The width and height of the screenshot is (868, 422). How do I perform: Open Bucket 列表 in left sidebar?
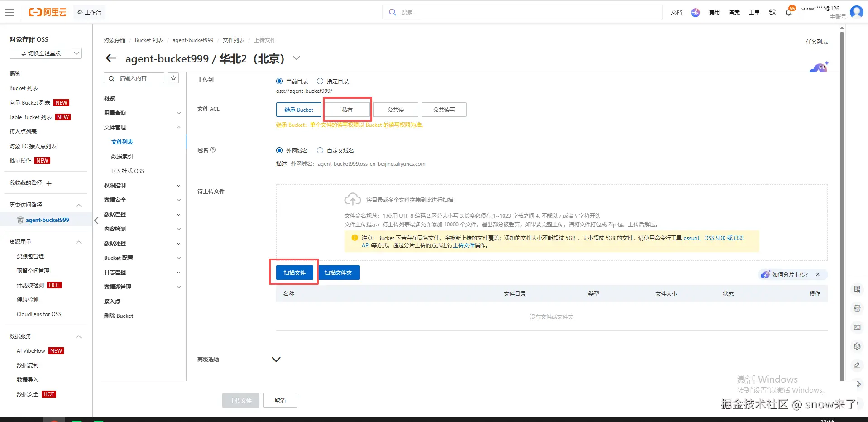[24, 88]
